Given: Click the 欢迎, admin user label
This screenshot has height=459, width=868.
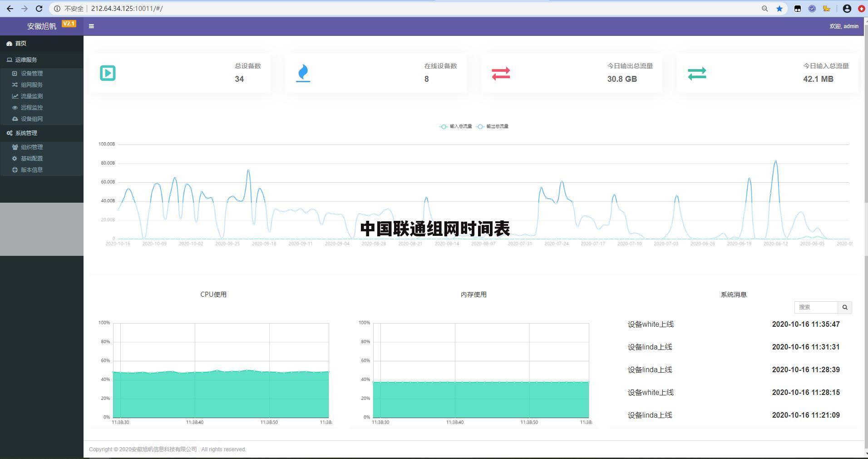Looking at the screenshot, I should coord(844,26).
